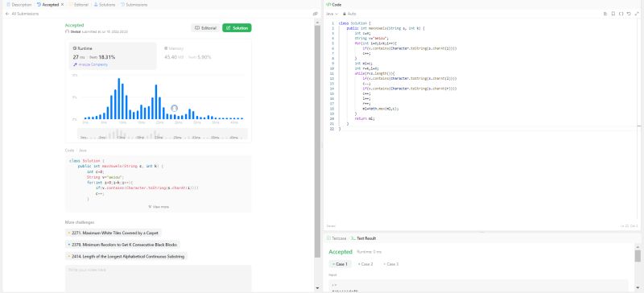
Task: Click the user avatar marker on runtime chart
Action: pos(174,108)
